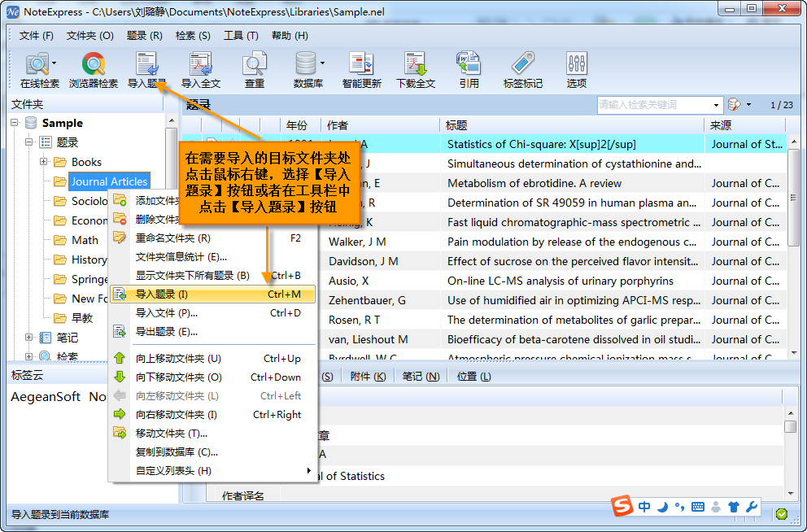
Task: Sort by the 标题 column header
Action: pos(571,125)
